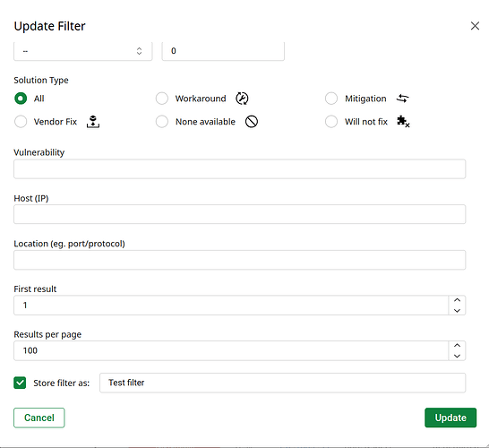Select the All solution type radio

tap(21, 99)
